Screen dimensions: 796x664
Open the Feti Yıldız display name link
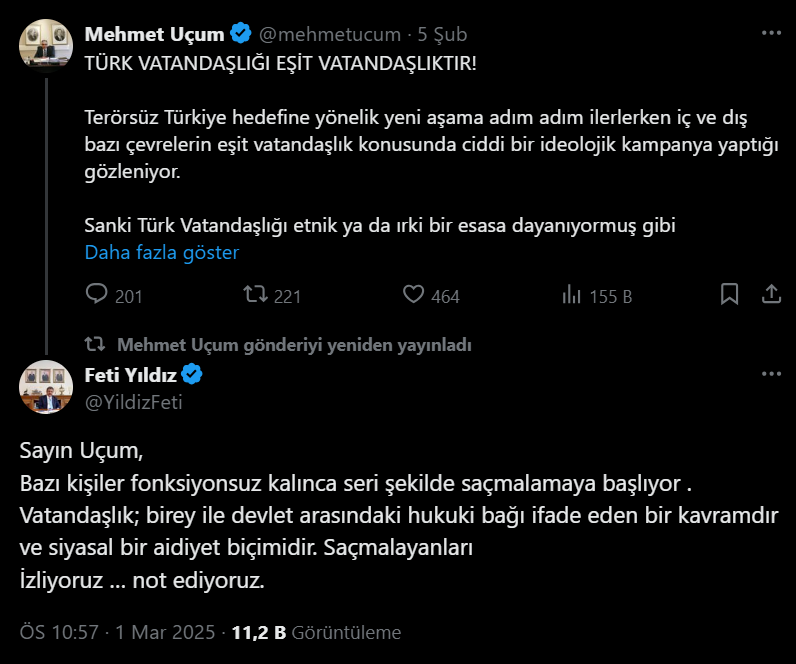(129, 375)
